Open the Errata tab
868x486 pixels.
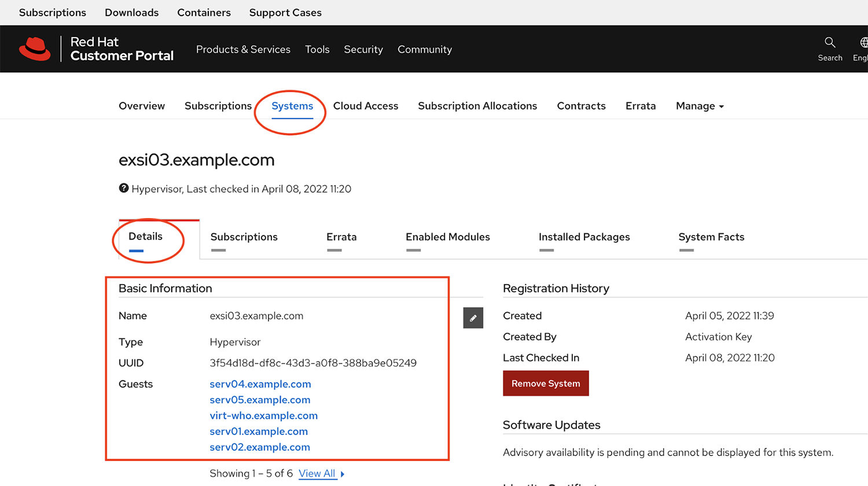tap(341, 237)
